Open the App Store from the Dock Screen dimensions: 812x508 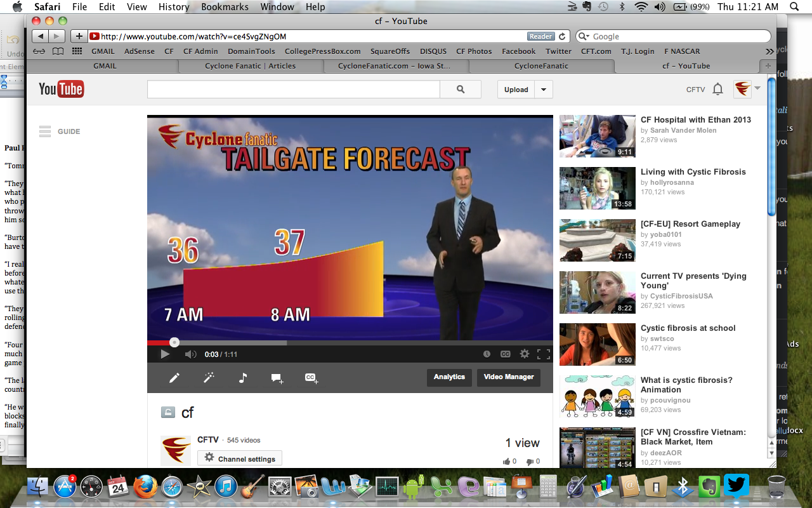pyautogui.click(x=65, y=487)
